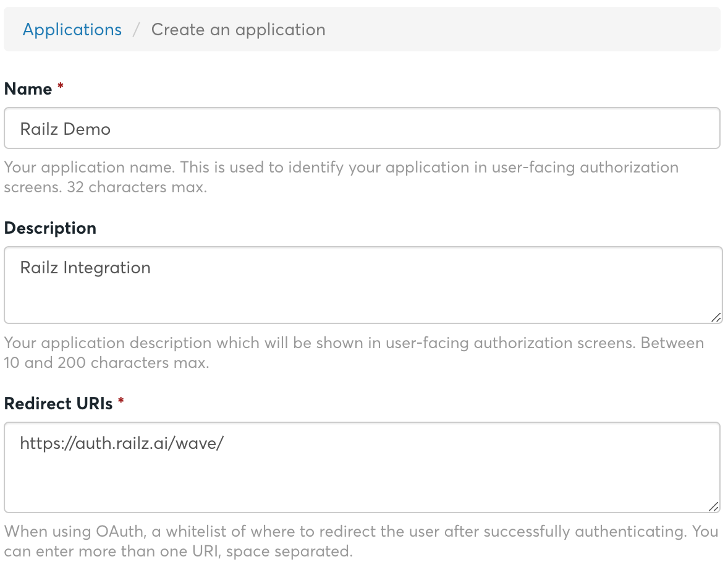This screenshot has width=728, height=575.
Task: Focus the Redirect URIs text area
Action: click(362, 476)
